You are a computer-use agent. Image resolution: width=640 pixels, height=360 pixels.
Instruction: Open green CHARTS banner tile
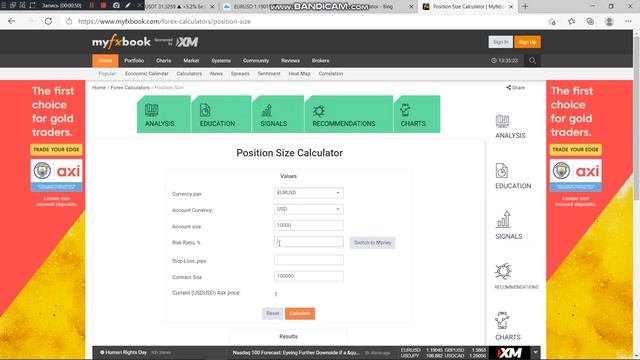point(417,114)
